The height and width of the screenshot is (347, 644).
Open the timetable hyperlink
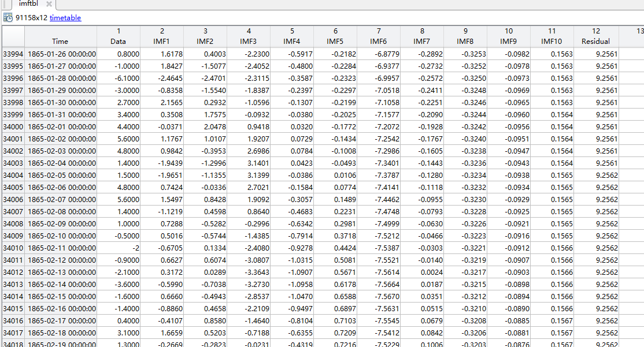click(65, 18)
